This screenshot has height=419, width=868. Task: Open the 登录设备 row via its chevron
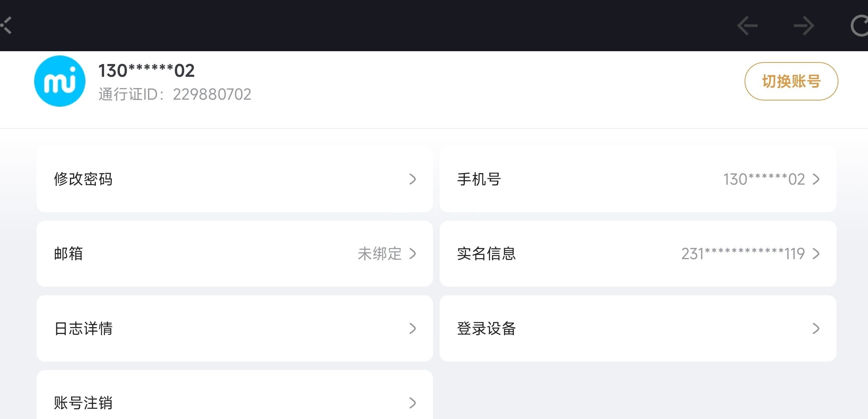pos(816,329)
